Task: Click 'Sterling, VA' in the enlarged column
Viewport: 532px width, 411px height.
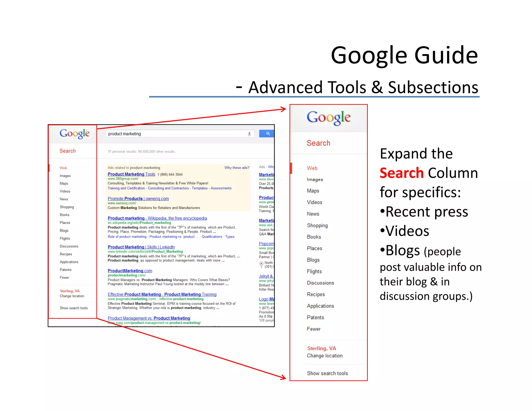Action: click(x=322, y=348)
